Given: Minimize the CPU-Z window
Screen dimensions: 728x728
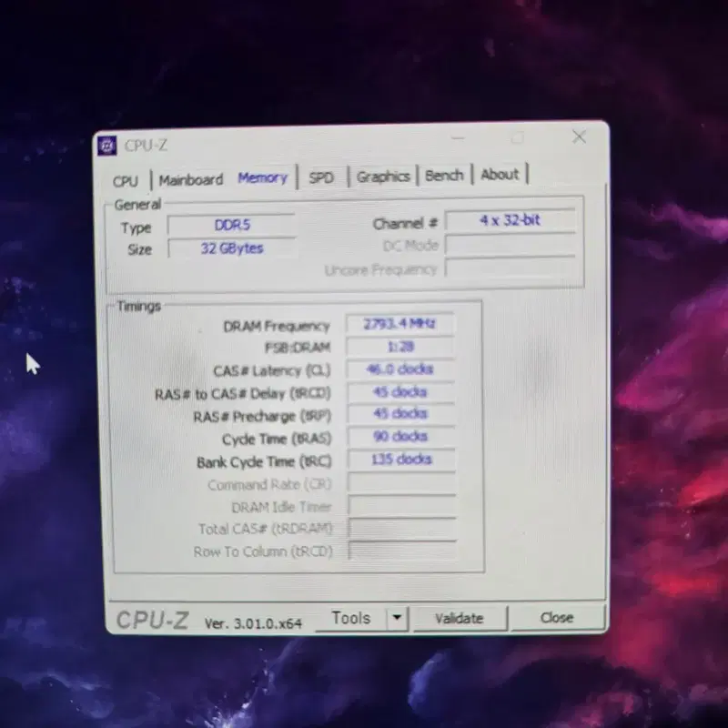Looking at the screenshot, I should (x=458, y=138).
